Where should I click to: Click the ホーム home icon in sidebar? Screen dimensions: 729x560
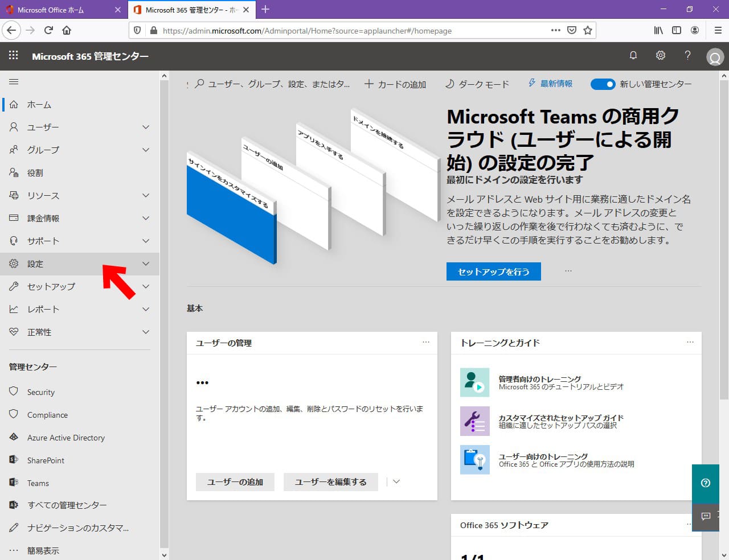(x=14, y=105)
